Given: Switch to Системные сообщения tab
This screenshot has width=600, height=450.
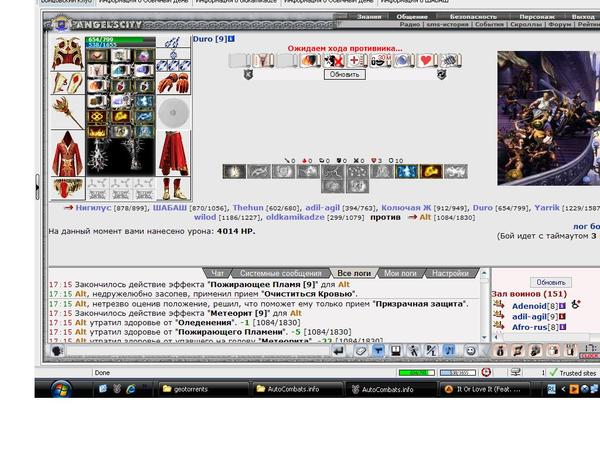Looking at the screenshot, I should (280, 273).
